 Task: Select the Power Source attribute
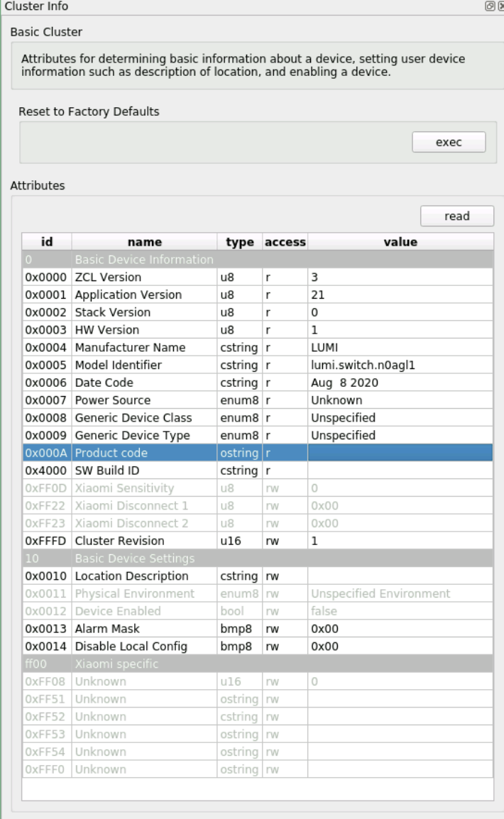pos(258,400)
